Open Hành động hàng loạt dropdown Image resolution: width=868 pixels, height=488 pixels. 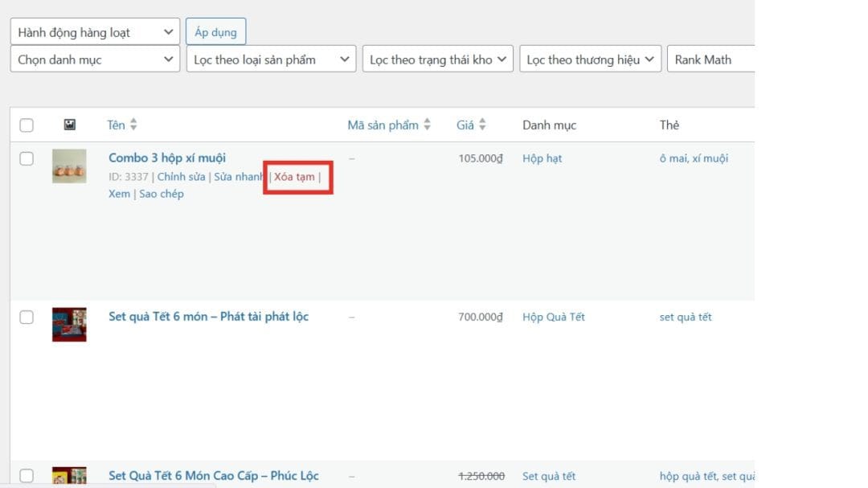tap(95, 32)
